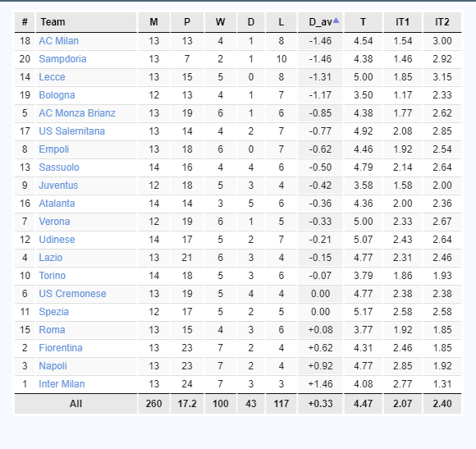Open the Napoli team link

point(53,366)
